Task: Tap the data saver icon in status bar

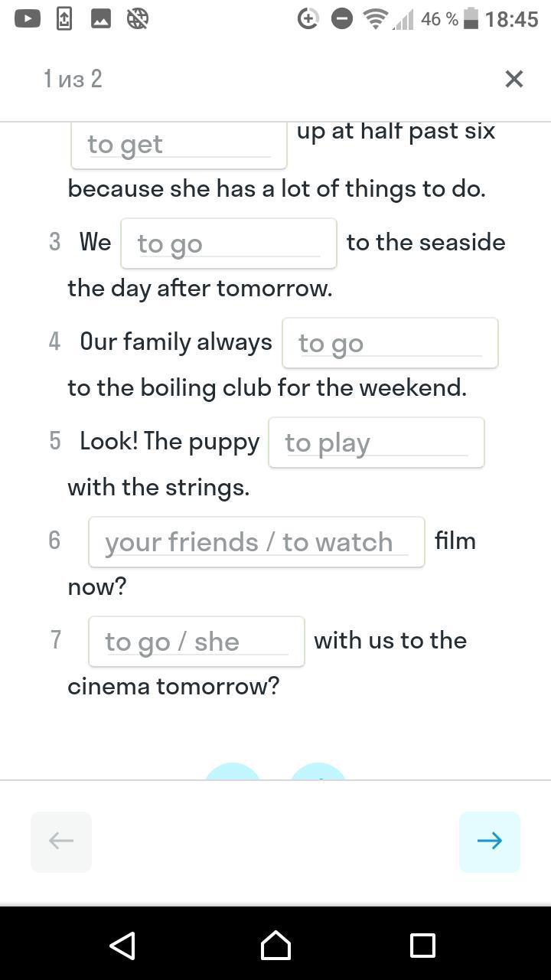Action: (308, 18)
